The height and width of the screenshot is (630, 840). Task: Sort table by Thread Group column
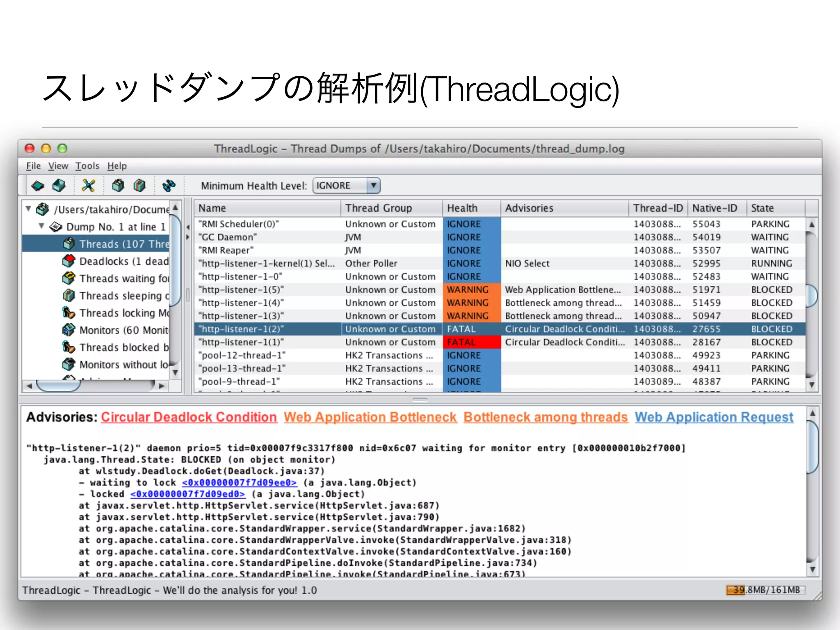tap(392, 208)
